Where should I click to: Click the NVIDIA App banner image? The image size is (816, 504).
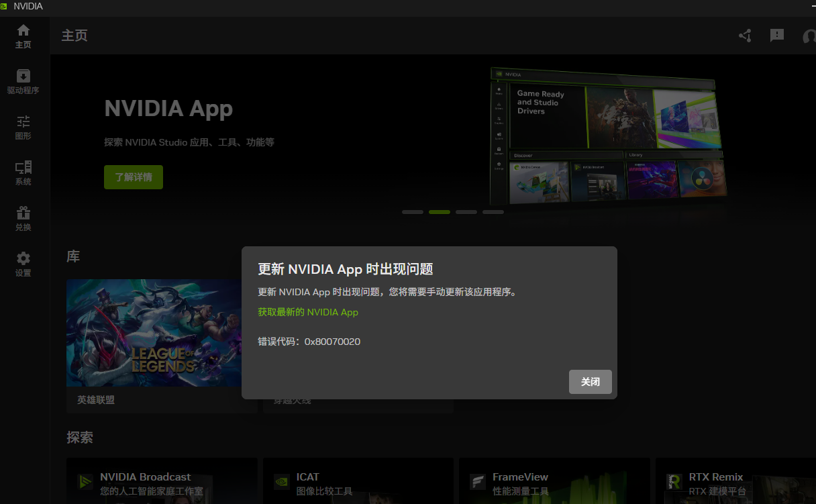point(608,136)
